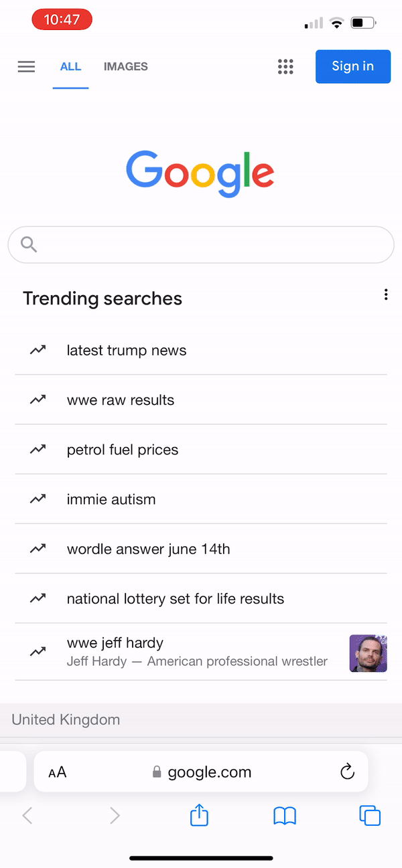Viewport: 402px width, 868px height.
Task: Open Safari bookmarks book icon
Action: tap(285, 815)
